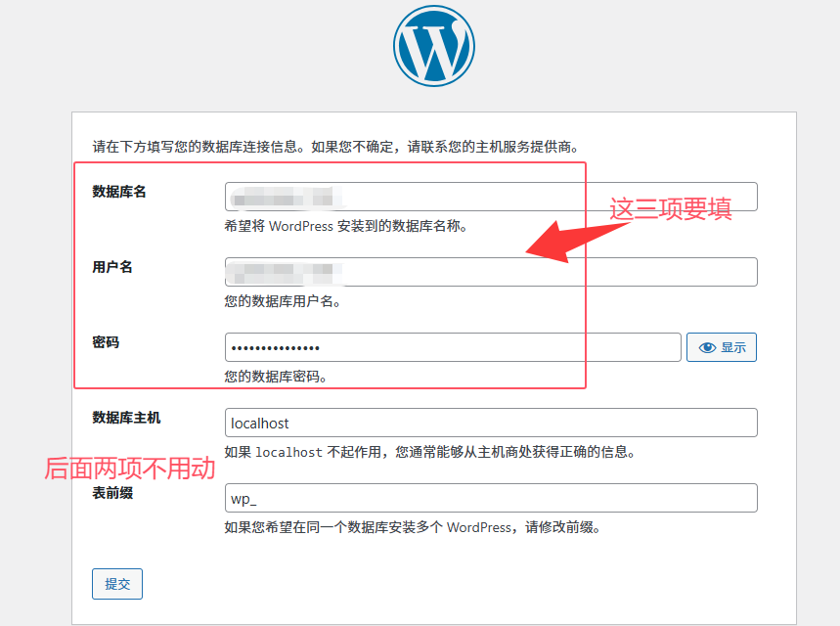This screenshot has height=626, width=840.
Task: Toggle password visibility with 显示 button
Action: click(x=722, y=347)
